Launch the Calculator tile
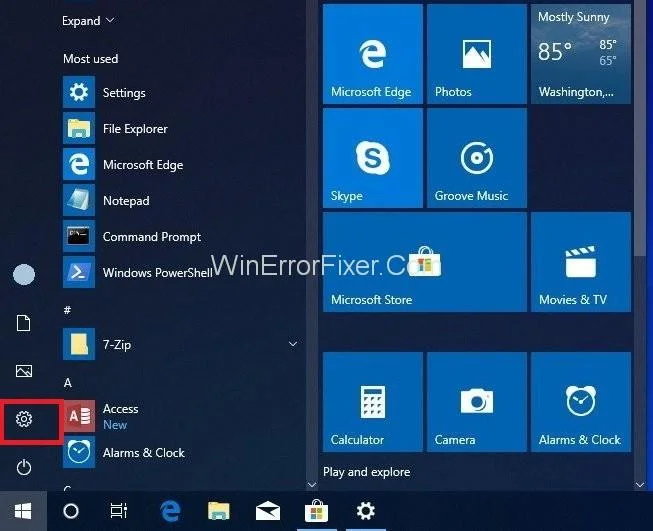Screen dimensions: 653x531 pyautogui.click(x=373, y=402)
